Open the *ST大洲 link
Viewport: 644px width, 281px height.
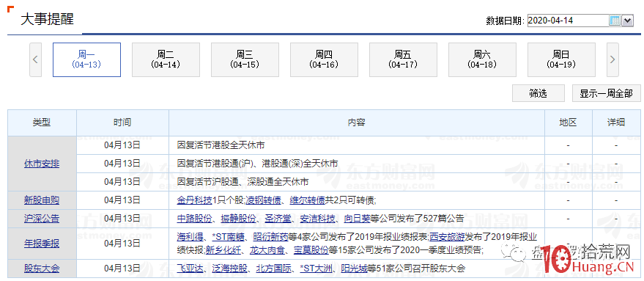point(317,269)
